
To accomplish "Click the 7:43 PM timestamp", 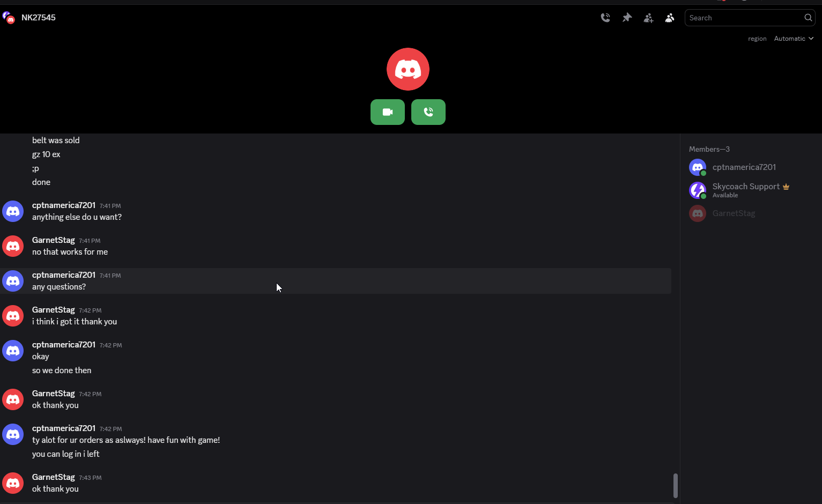I will click(x=90, y=478).
